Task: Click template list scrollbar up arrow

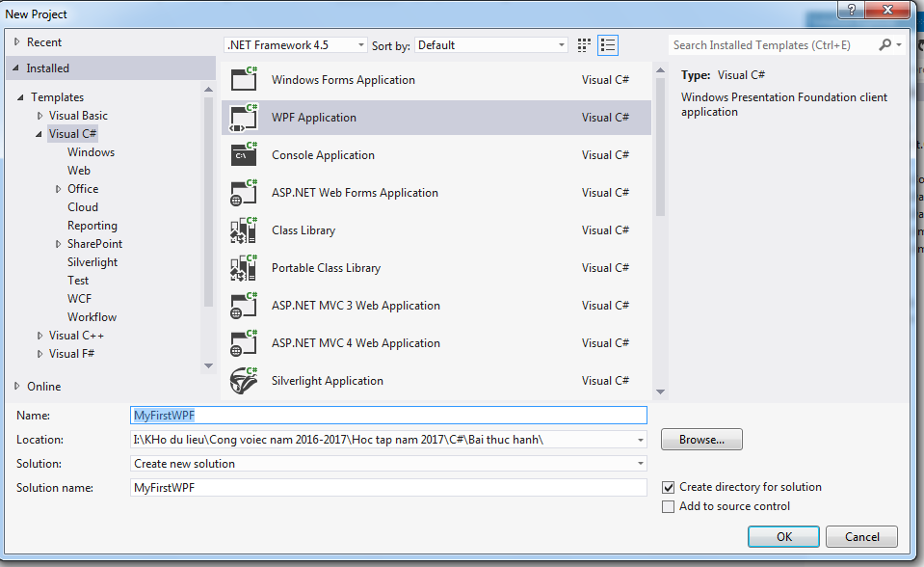Action: [661, 70]
